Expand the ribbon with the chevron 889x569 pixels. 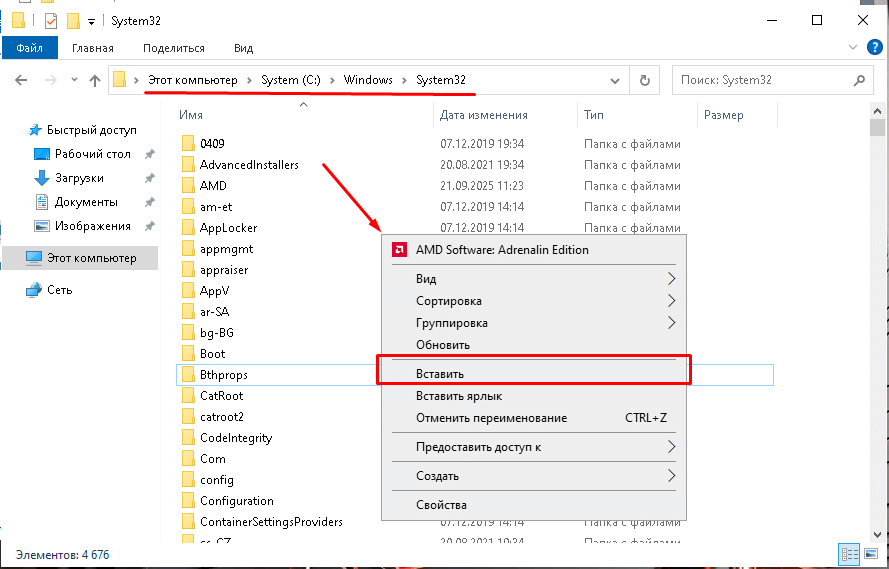click(x=857, y=48)
